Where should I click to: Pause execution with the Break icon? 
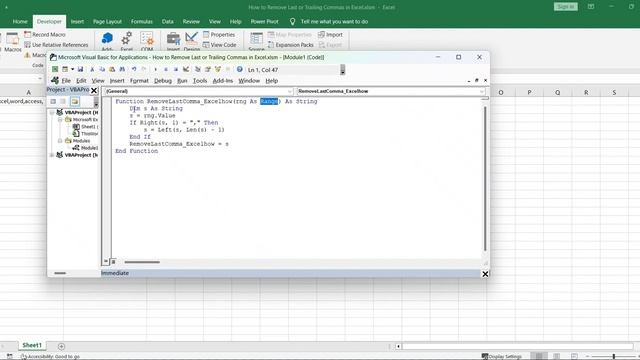point(166,69)
